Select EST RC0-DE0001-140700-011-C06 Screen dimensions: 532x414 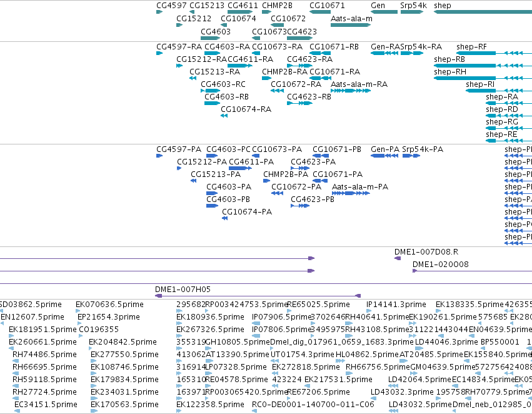pyautogui.click(x=254, y=411)
